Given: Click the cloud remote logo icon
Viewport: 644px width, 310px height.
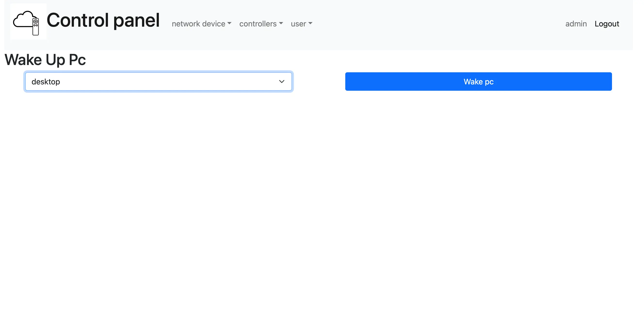Looking at the screenshot, I should point(28,22).
